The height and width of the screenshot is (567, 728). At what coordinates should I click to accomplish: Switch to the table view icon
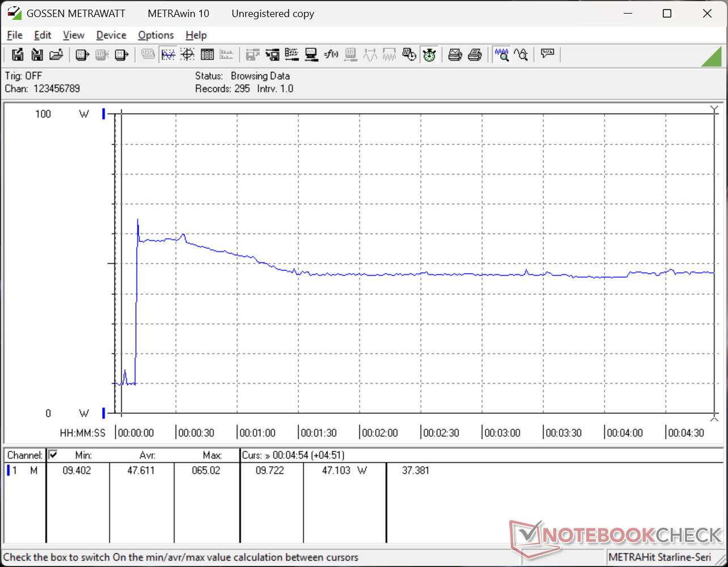tap(207, 55)
